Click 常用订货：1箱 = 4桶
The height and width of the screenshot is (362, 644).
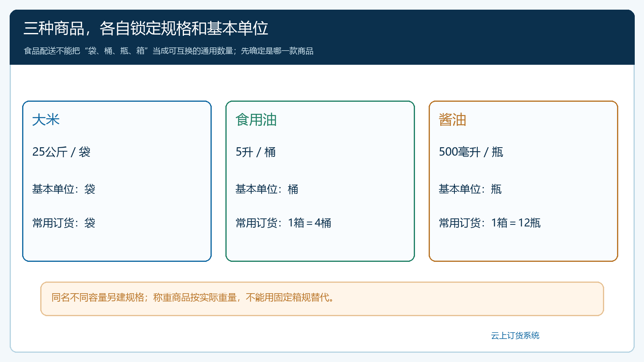tap(283, 222)
